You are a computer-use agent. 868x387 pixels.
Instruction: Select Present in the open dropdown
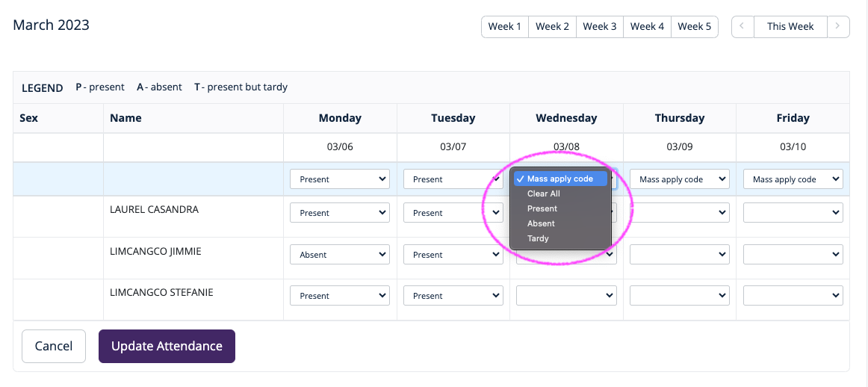542,208
